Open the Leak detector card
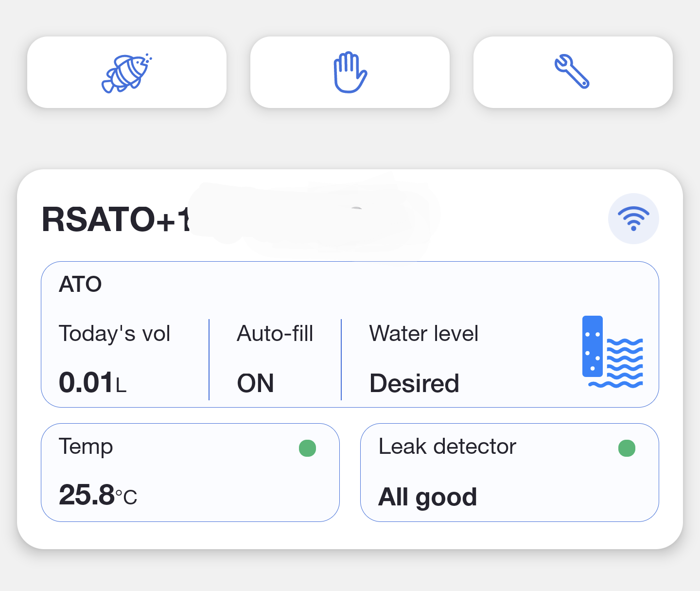The width and height of the screenshot is (700, 591). (509, 472)
